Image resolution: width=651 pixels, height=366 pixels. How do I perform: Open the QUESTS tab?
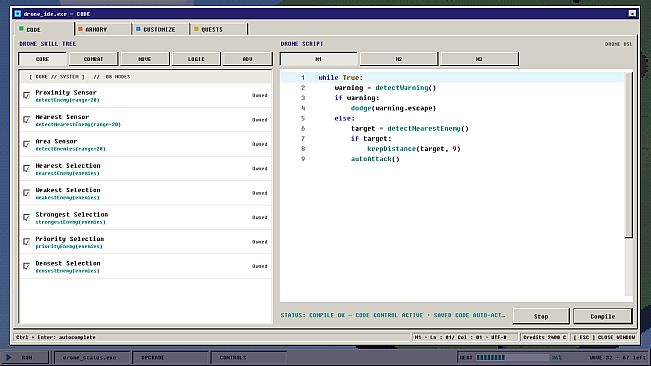(218, 29)
